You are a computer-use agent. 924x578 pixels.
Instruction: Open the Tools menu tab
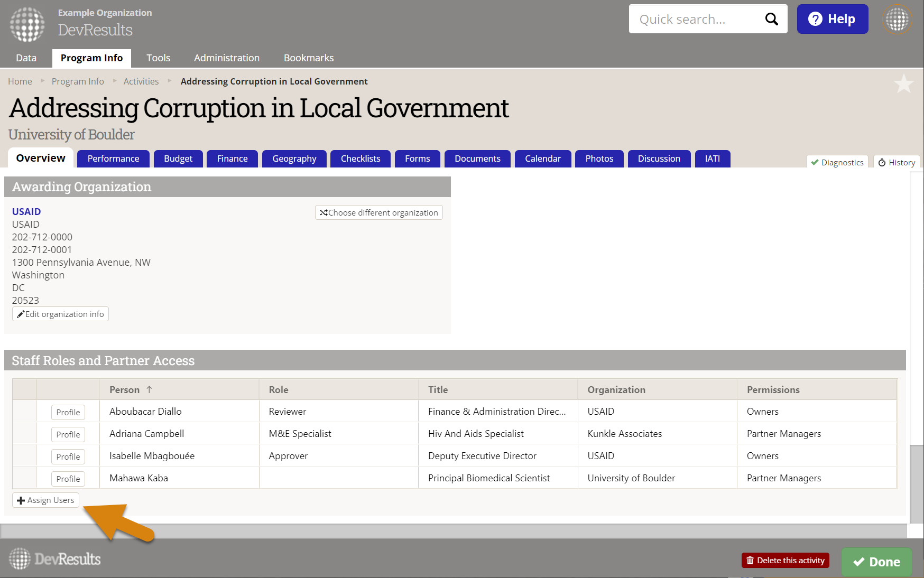point(158,58)
